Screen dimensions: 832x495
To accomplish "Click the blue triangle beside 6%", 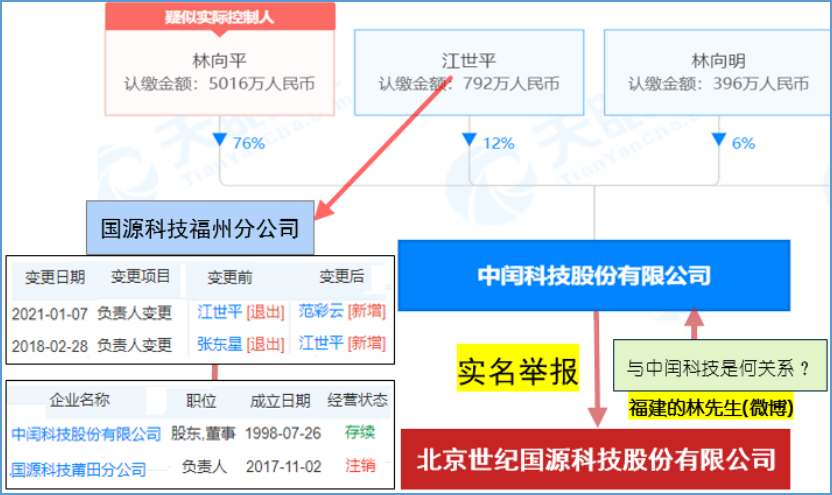I will [718, 140].
